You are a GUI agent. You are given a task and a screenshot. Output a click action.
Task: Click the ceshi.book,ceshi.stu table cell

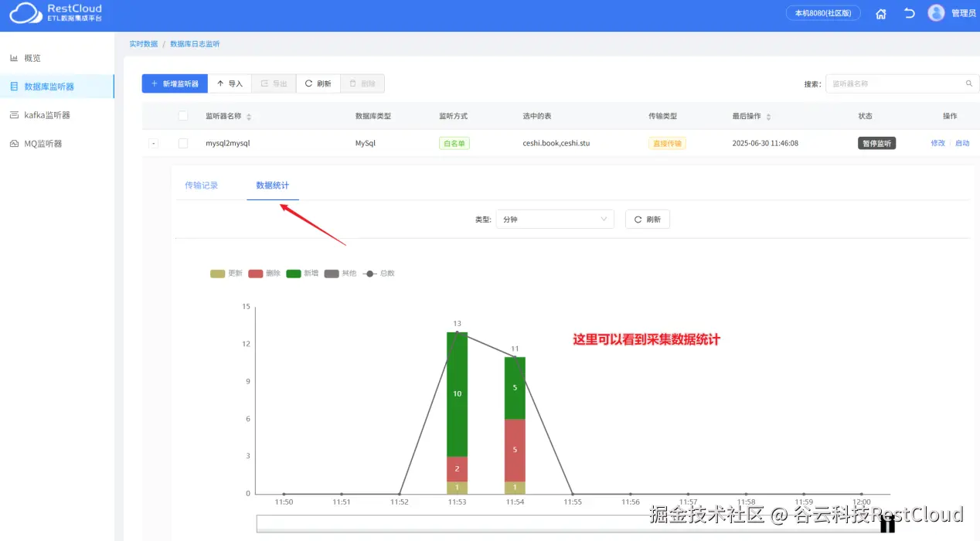pyautogui.click(x=556, y=143)
